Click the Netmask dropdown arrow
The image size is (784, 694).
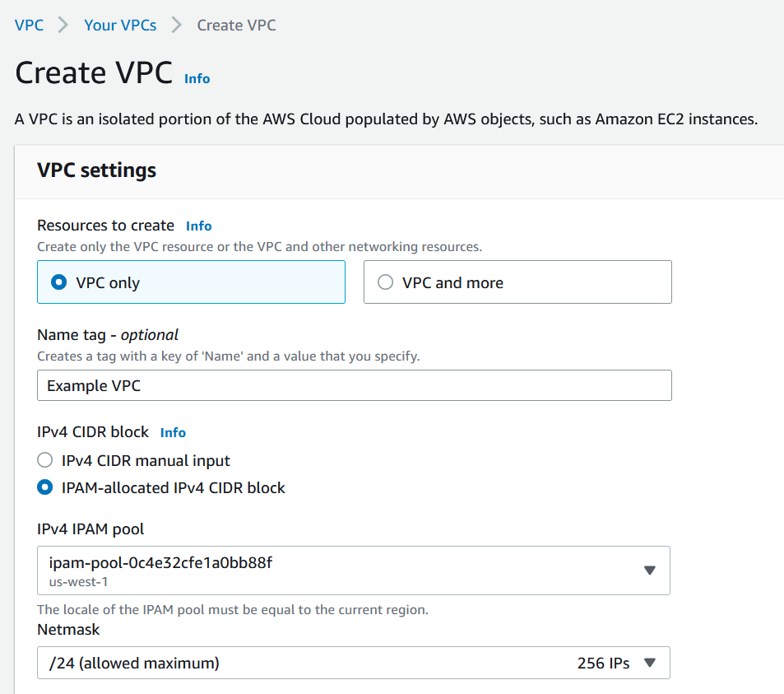(649, 663)
